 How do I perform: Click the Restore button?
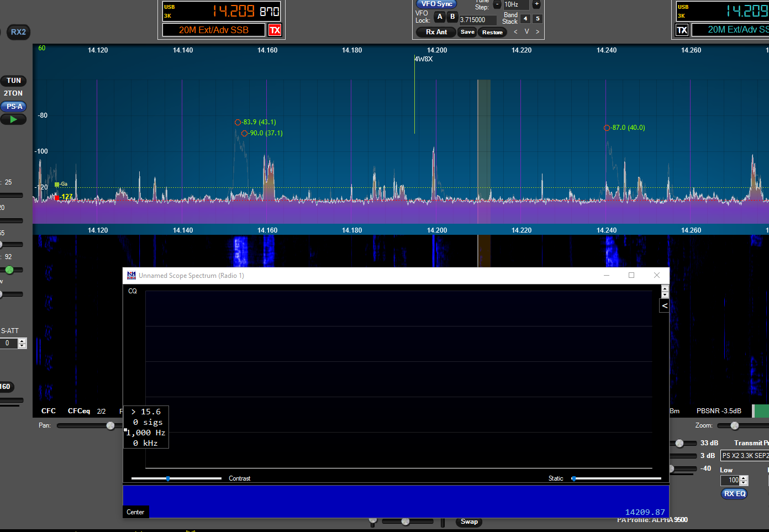492,32
